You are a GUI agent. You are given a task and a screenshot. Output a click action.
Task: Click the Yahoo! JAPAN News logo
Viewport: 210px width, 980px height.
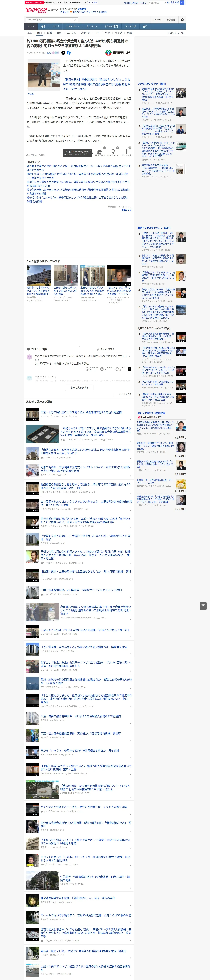pos(42,10)
